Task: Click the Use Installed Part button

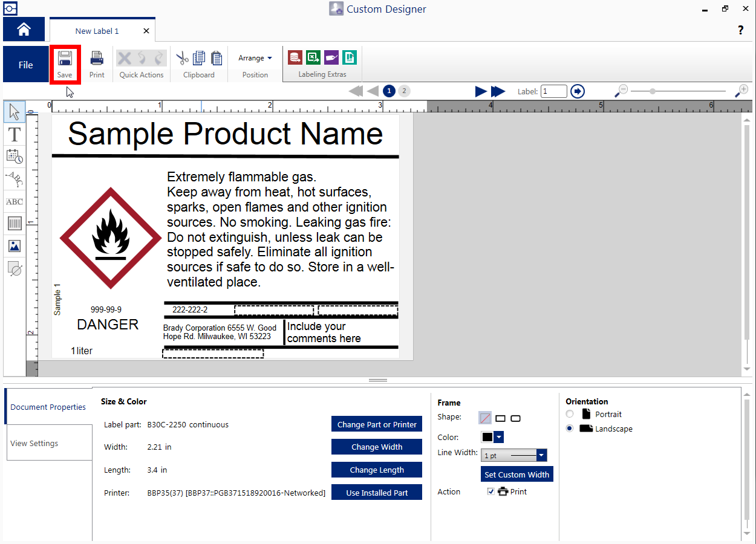Action: coord(377,493)
